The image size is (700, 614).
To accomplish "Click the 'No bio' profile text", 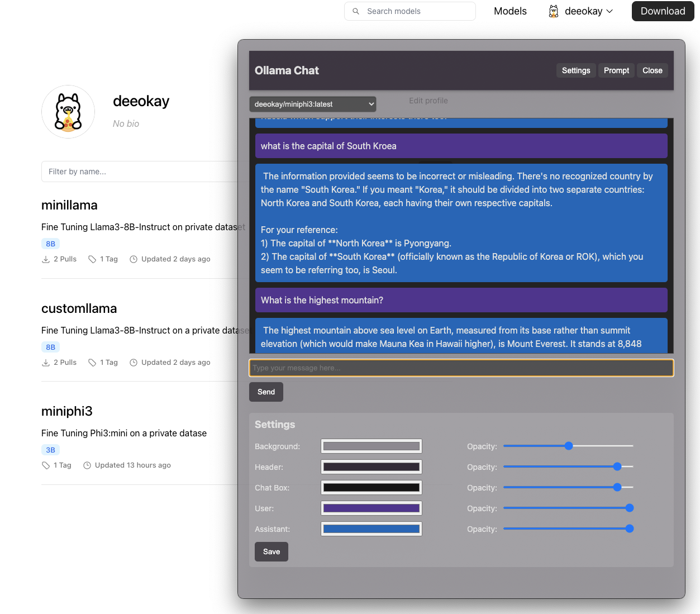I will [x=126, y=123].
